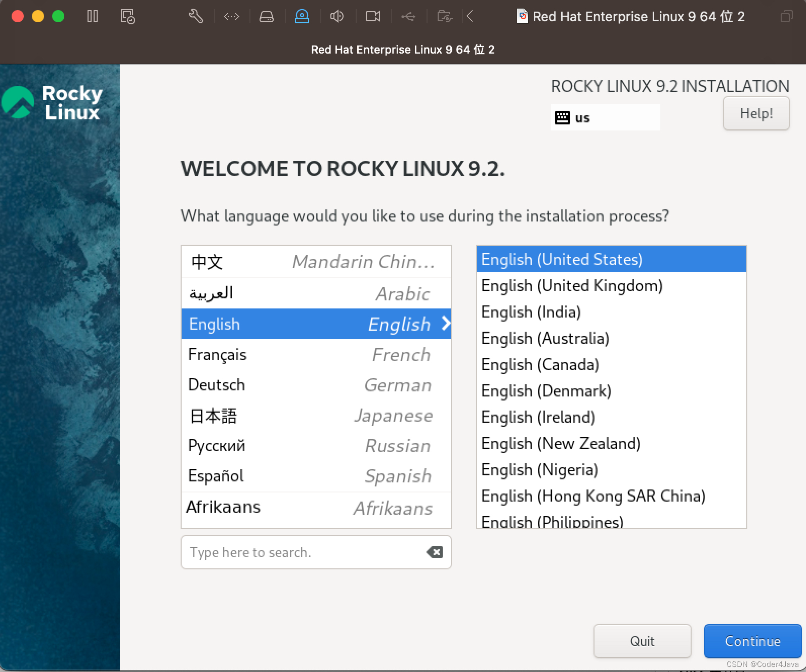Select Español Spanish in the language list
This screenshot has height=672, width=806.
tap(316, 476)
